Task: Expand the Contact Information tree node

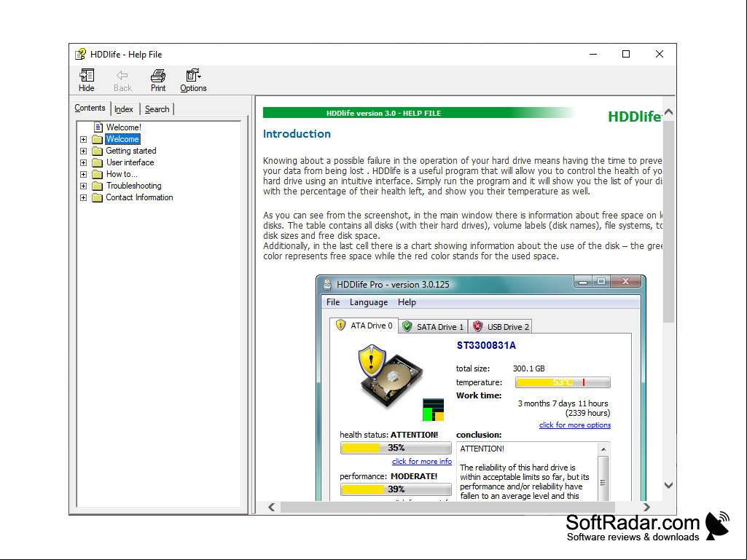Action: point(83,197)
